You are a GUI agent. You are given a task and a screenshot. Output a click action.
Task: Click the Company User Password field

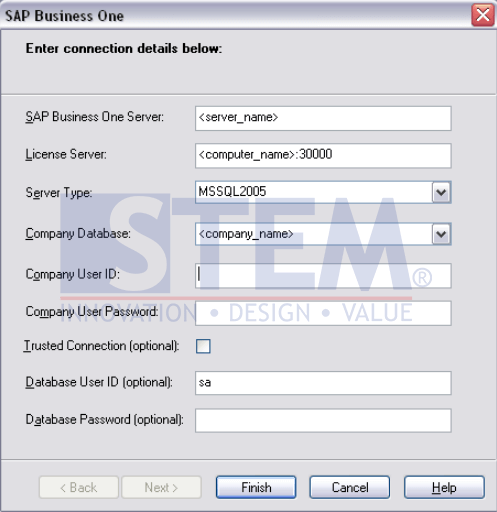pyautogui.click(x=323, y=313)
